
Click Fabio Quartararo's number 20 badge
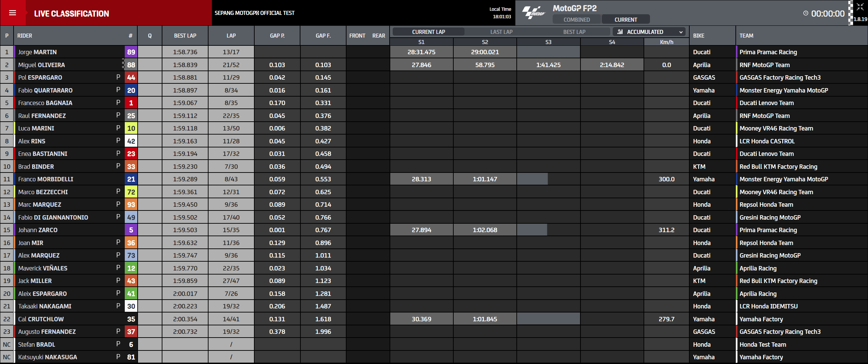pos(131,90)
